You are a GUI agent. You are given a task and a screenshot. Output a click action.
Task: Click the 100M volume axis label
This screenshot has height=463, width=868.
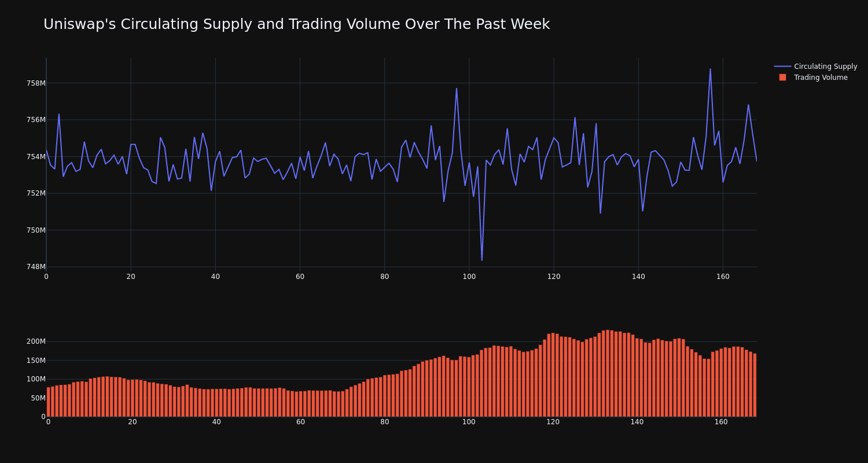click(36, 379)
